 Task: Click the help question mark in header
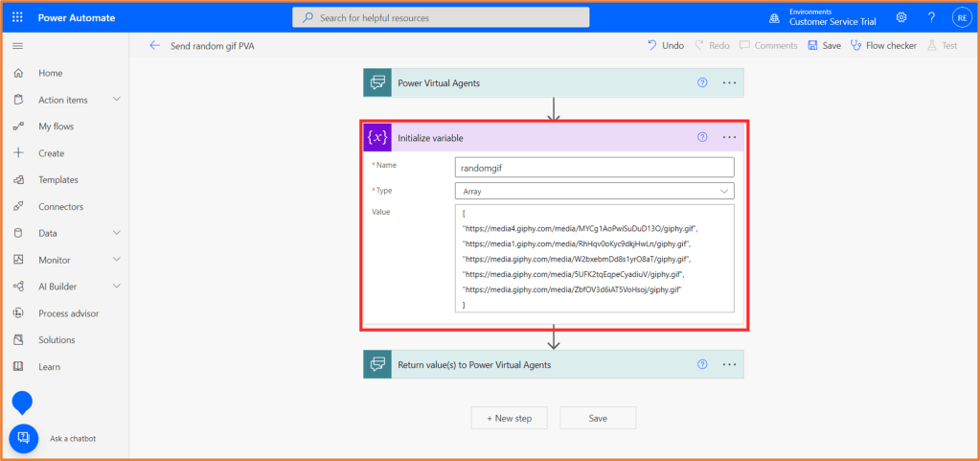click(x=931, y=17)
